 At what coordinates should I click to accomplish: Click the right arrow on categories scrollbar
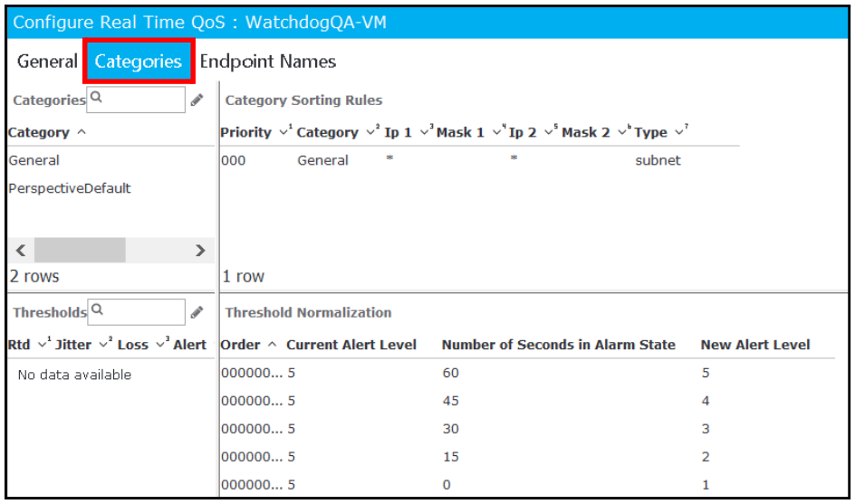(200, 250)
